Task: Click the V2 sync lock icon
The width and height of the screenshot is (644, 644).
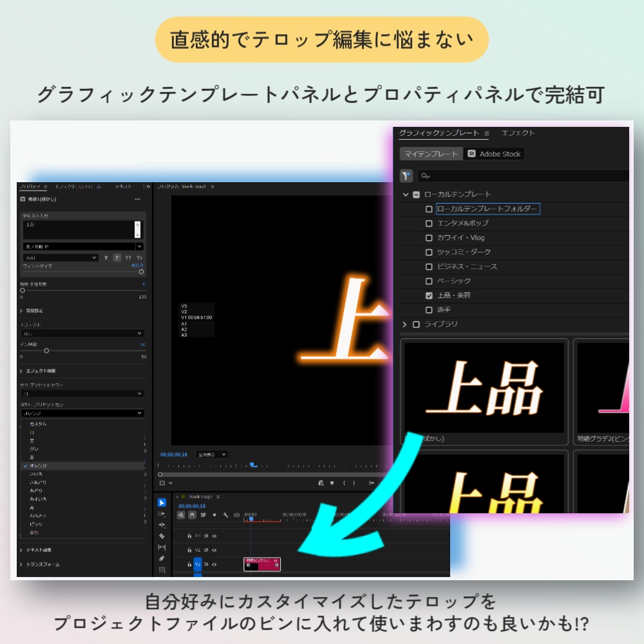Action: [206, 550]
